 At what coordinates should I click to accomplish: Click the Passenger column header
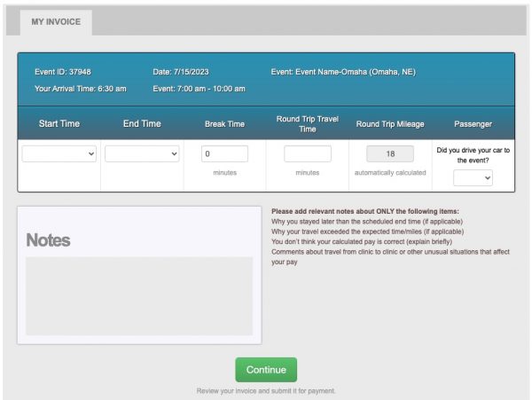pyautogui.click(x=473, y=124)
